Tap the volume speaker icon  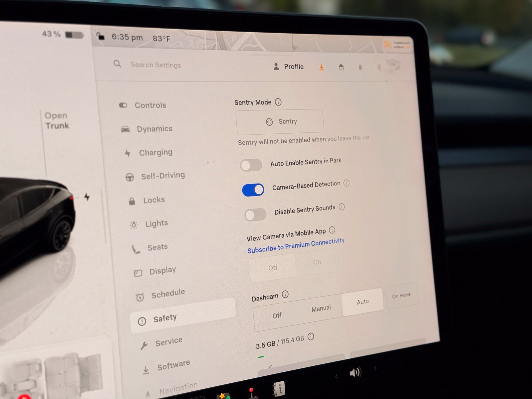click(x=355, y=372)
